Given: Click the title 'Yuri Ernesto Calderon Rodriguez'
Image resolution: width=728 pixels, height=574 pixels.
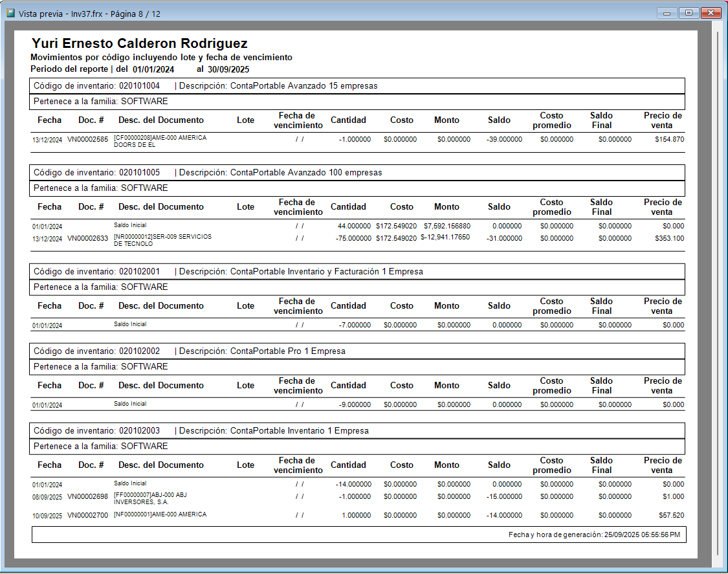Looking at the screenshot, I should pos(139,43).
